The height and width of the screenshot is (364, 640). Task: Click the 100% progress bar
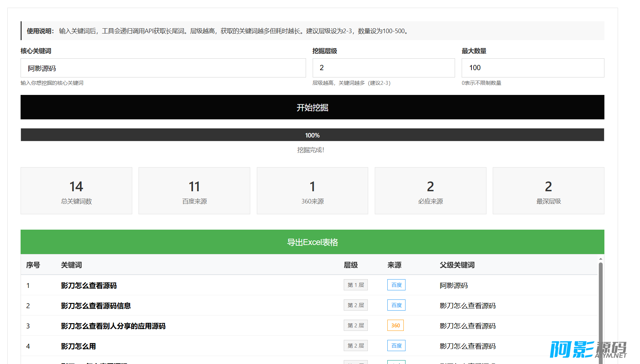click(x=312, y=135)
